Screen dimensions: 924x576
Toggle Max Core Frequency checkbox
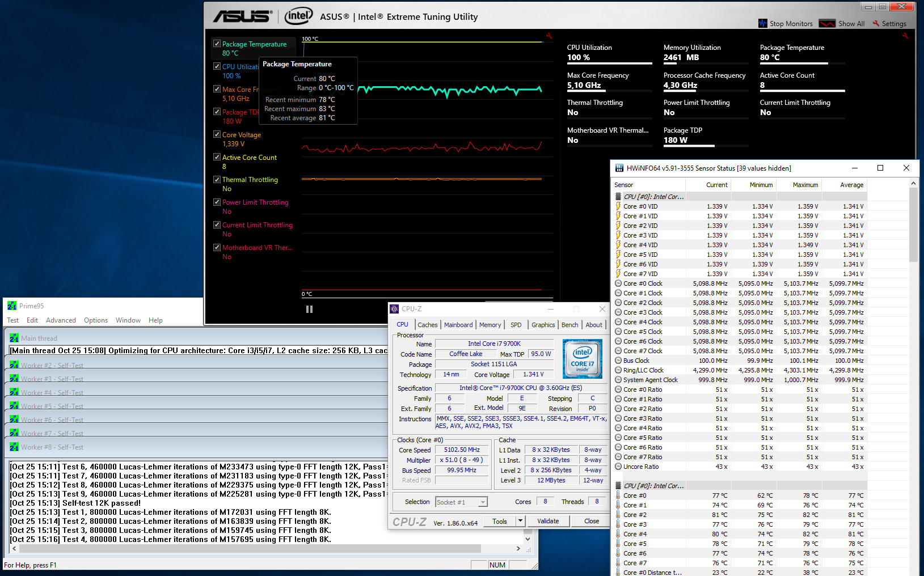coord(217,89)
